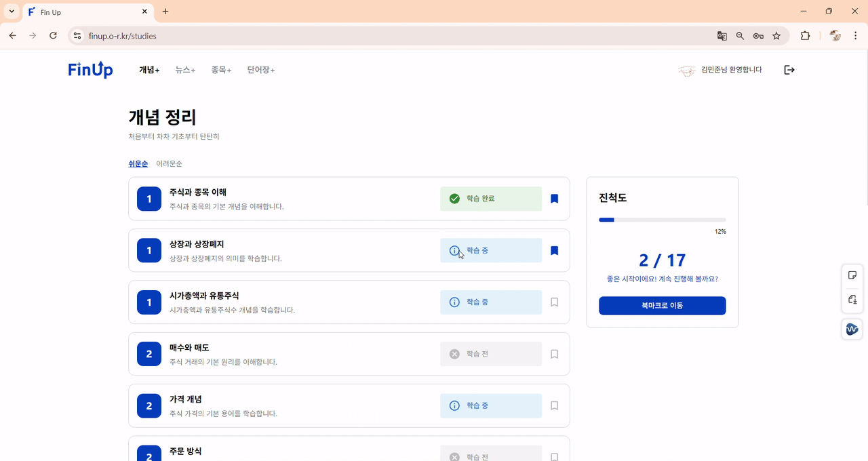Click the user profile avatar image
The height and width of the screenshot is (461, 868).
(x=687, y=69)
